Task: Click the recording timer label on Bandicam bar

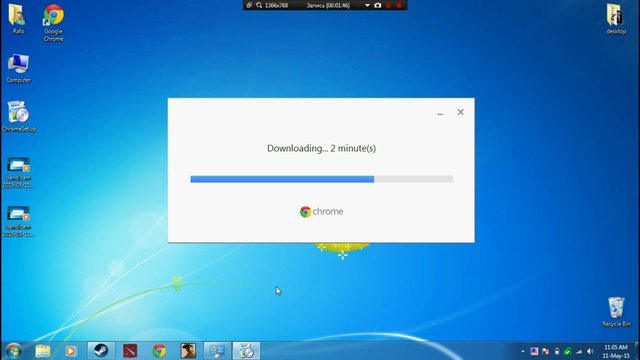Action: tap(328, 5)
